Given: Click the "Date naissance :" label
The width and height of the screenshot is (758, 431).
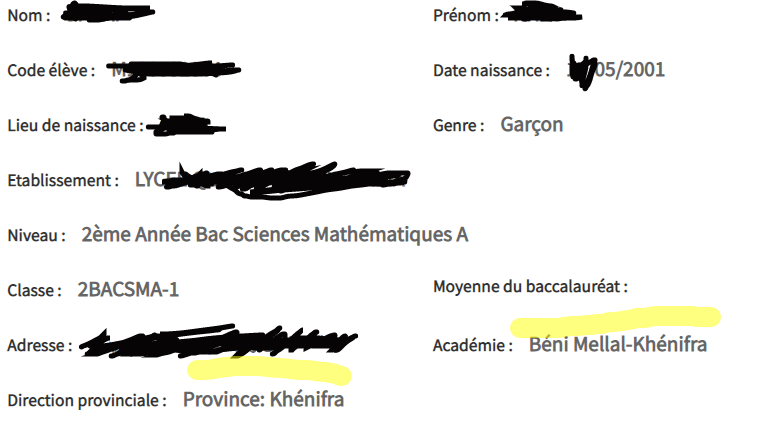Looking at the screenshot, I should (x=491, y=71).
